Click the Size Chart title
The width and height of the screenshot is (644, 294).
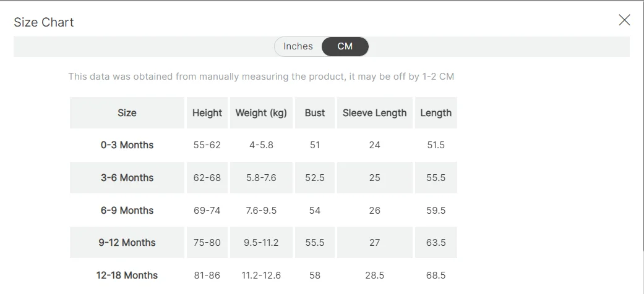pos(44,22)
